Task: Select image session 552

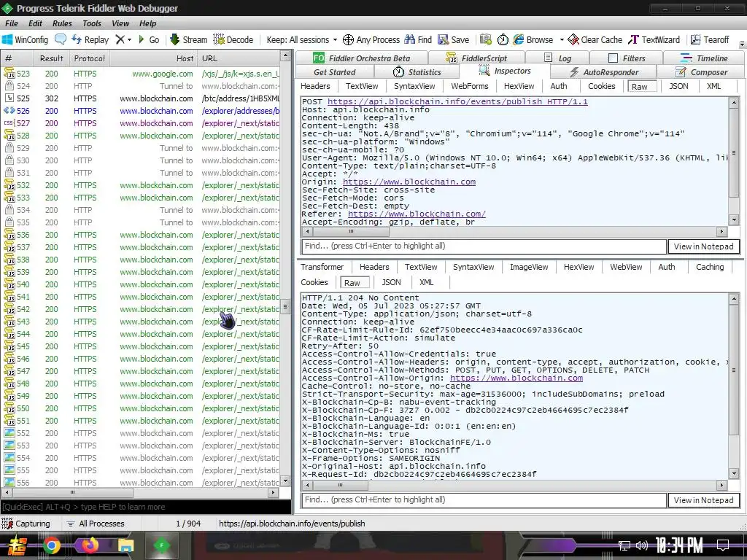Action: 142,433
